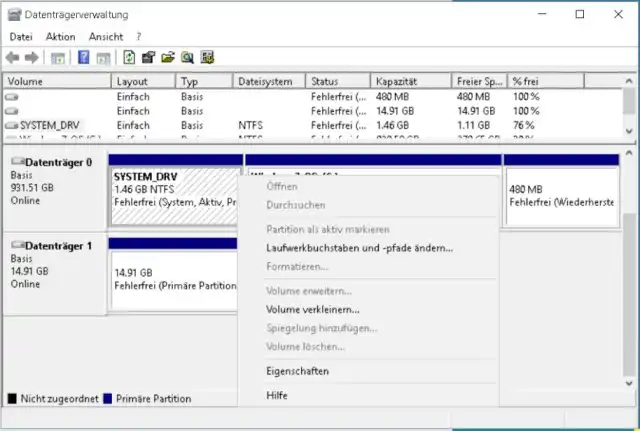This screenshot has height=431, width=640.
Task: Choose 'Laufwerkbuchstaben und -pfade ändern...' from context menu
Action: click(x=359, y=247)
